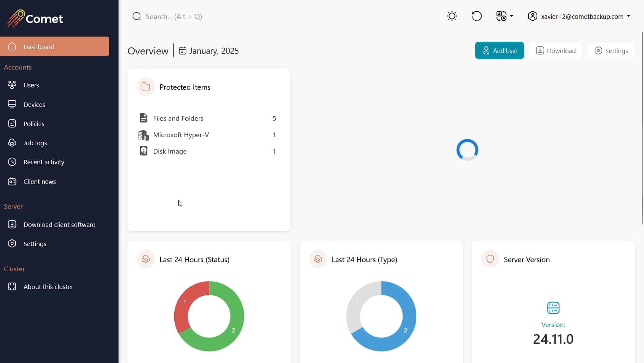Open the January, 2025 date picker
644x363 pixels.
point(209,51)
